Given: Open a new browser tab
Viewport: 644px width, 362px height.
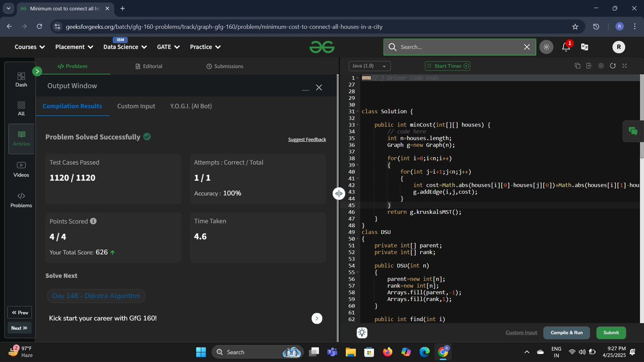Looking at the screenshot, I should coord(122,9).
